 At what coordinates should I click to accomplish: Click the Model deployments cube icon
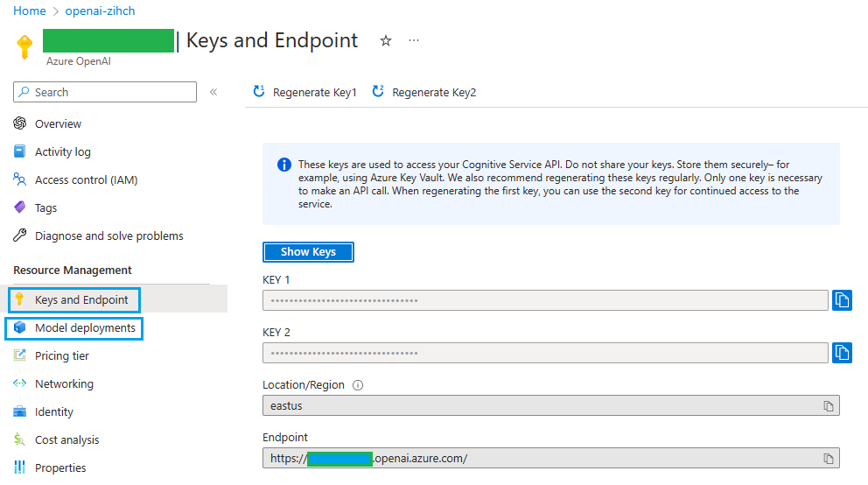pos(19,327)
